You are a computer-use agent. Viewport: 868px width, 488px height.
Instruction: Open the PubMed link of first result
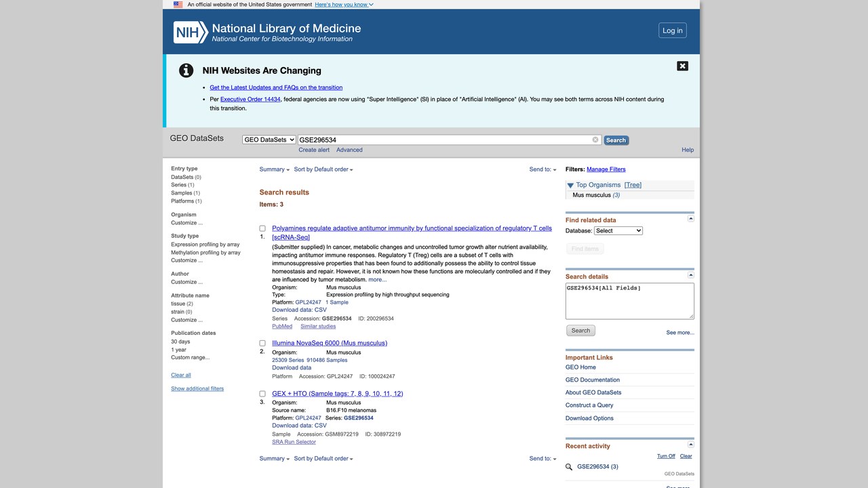(x=282, y=326)
